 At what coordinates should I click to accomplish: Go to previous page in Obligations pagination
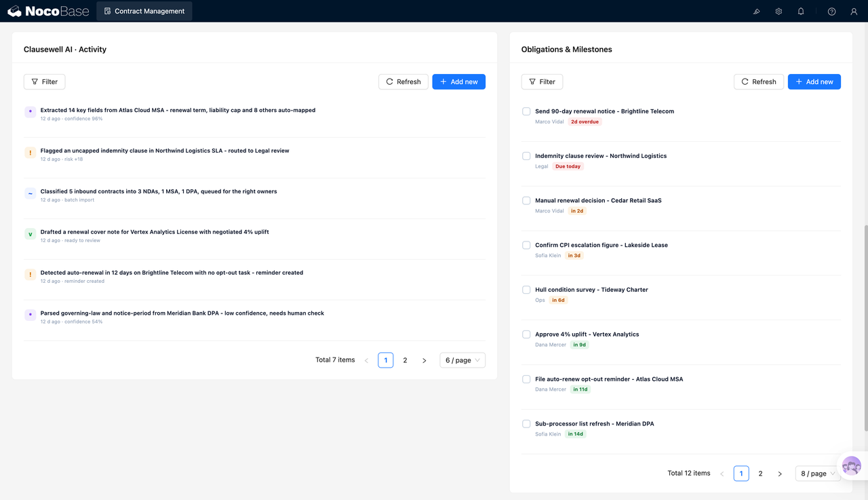point(722,474)
